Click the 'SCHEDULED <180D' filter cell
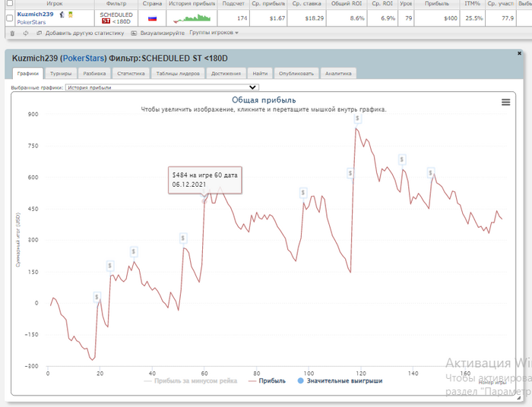Screen dimensions: 532x407 pos(116,18)
